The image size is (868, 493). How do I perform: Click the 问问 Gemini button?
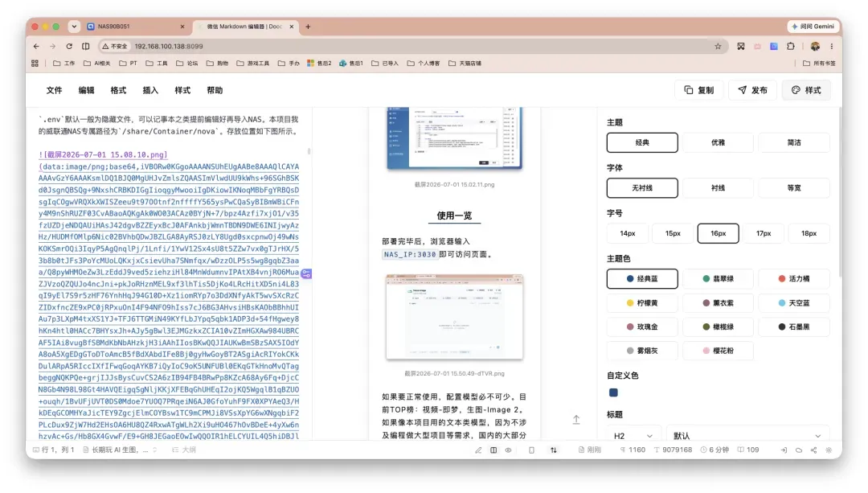point(813,27)
